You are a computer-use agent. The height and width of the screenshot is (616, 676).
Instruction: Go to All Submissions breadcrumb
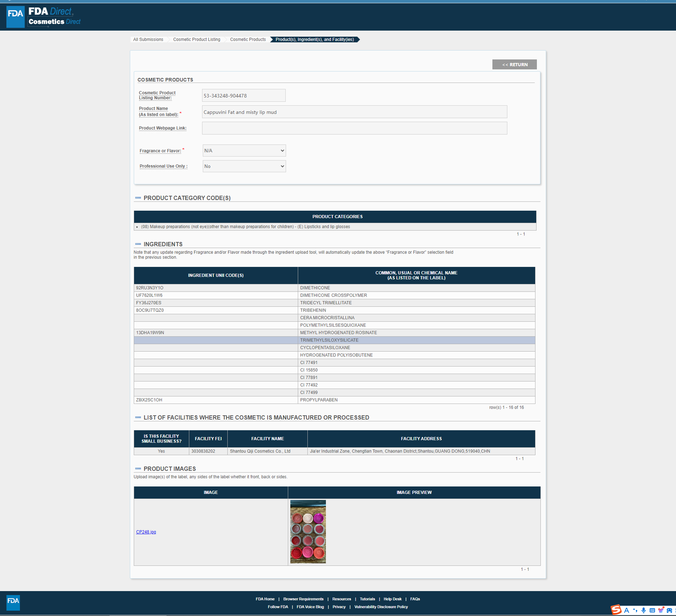[x=148, y=40]
